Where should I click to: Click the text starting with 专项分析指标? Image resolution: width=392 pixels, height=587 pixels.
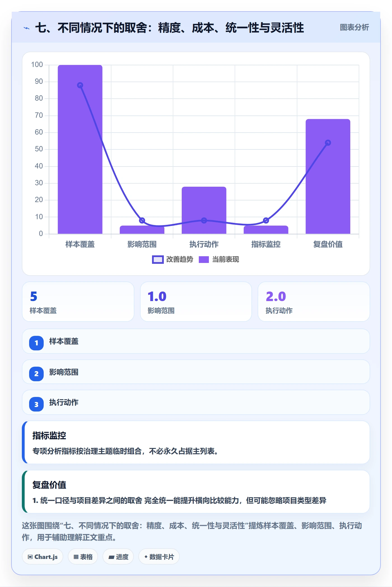(125, 451)
